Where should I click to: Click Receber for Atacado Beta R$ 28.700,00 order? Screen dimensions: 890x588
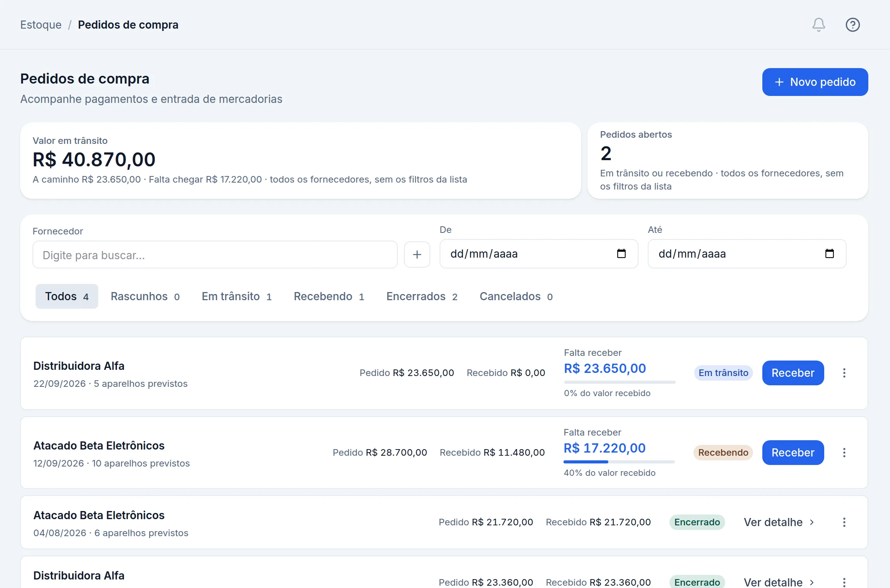[x=793, y=453]
